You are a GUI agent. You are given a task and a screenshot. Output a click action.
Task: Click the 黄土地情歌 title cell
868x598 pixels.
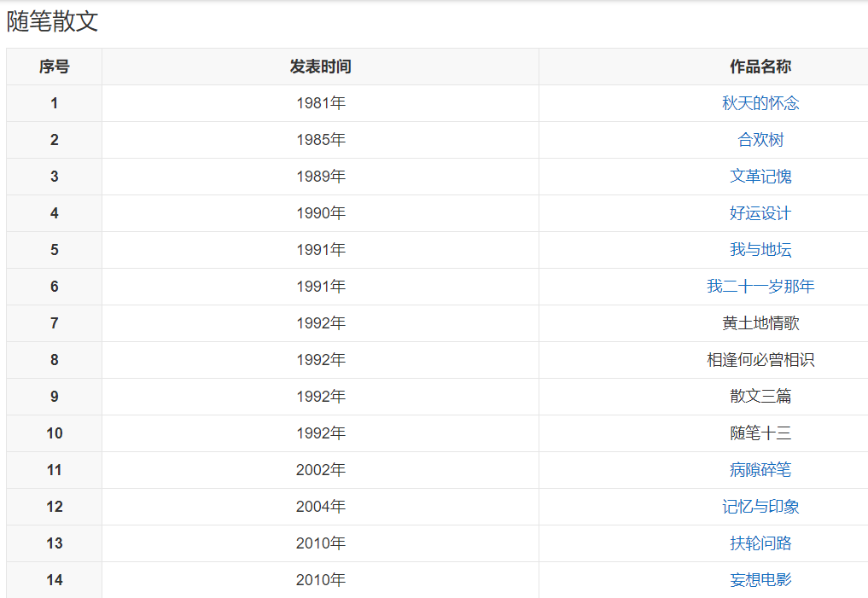760,323
